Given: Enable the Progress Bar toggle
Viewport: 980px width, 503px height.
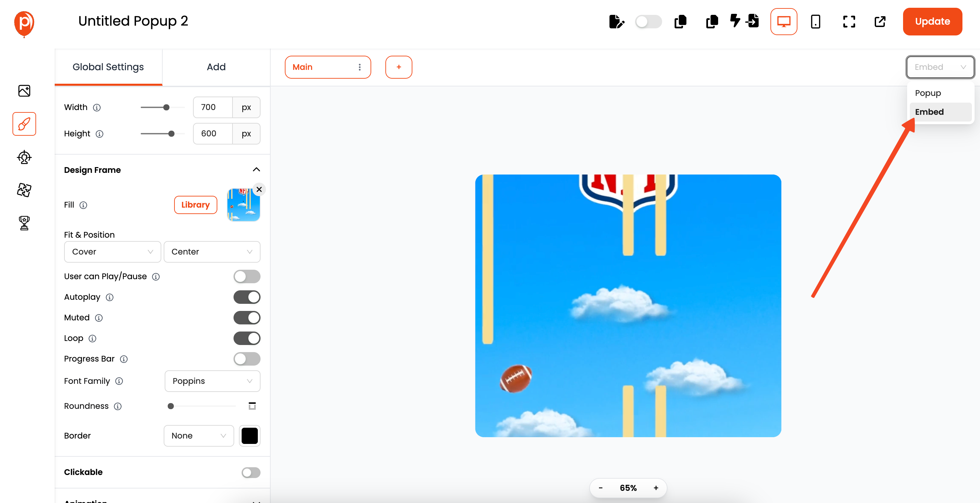Looking at the screenshot, I should (x=247, y=359).
